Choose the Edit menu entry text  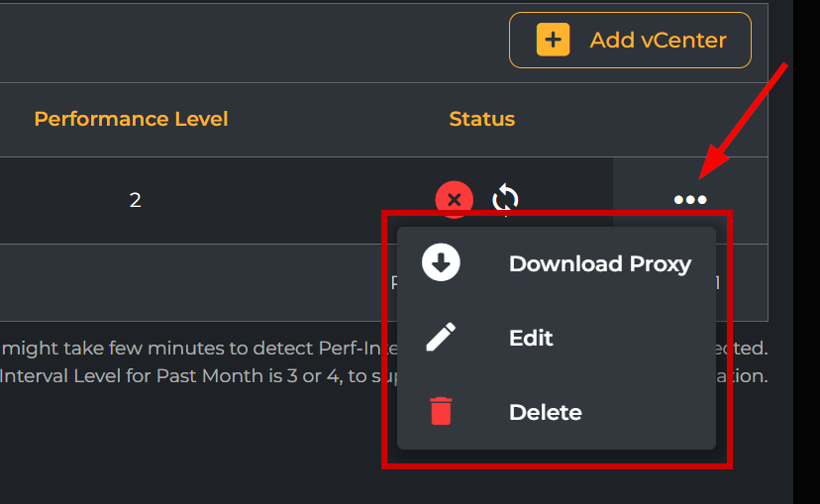531,338
